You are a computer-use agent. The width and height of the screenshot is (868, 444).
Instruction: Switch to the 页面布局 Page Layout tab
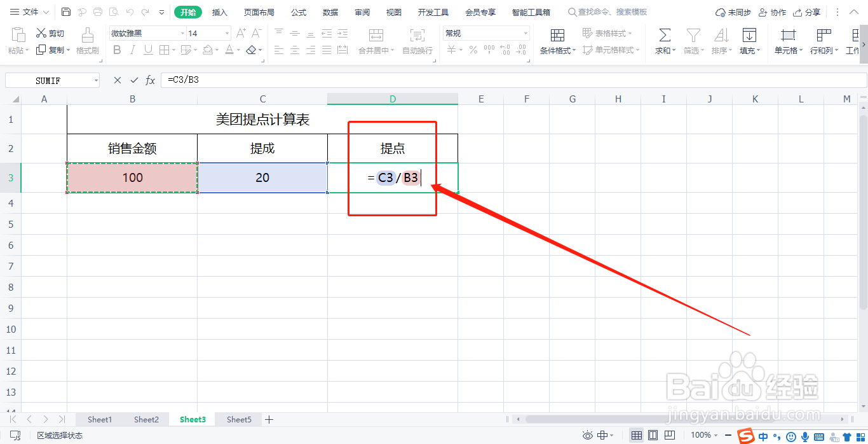259,12
